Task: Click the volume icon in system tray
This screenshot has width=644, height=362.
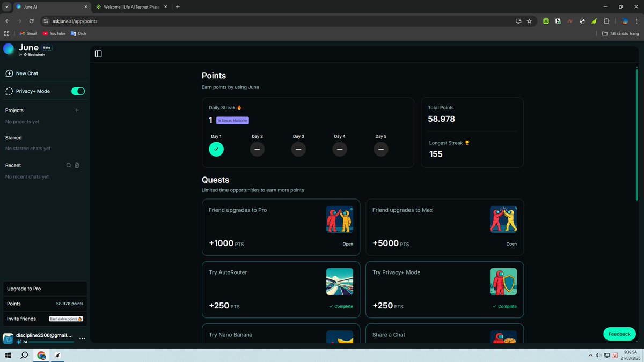Action: [598, 355]
